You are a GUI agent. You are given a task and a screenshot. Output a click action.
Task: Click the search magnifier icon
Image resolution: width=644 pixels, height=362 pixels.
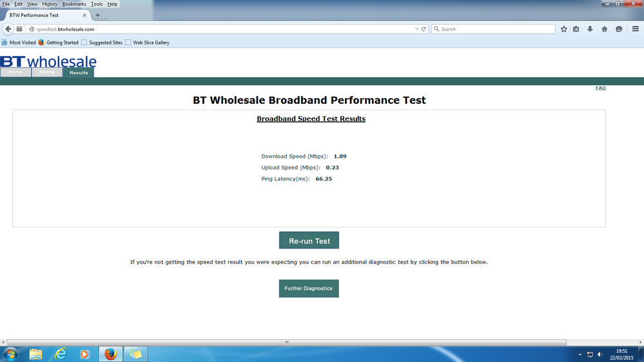[436, 29]
